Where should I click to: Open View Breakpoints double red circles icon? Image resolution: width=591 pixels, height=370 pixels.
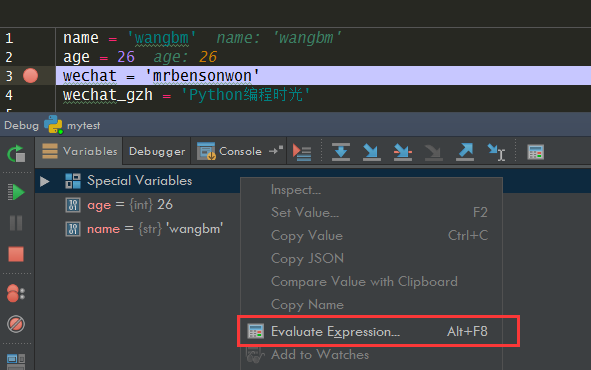(x=16, y=293)
